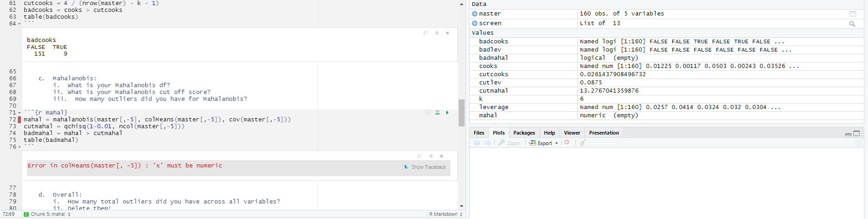The image size is (868, 219).
Task: Collapse the badcooks table output
Action: (437, 33)
